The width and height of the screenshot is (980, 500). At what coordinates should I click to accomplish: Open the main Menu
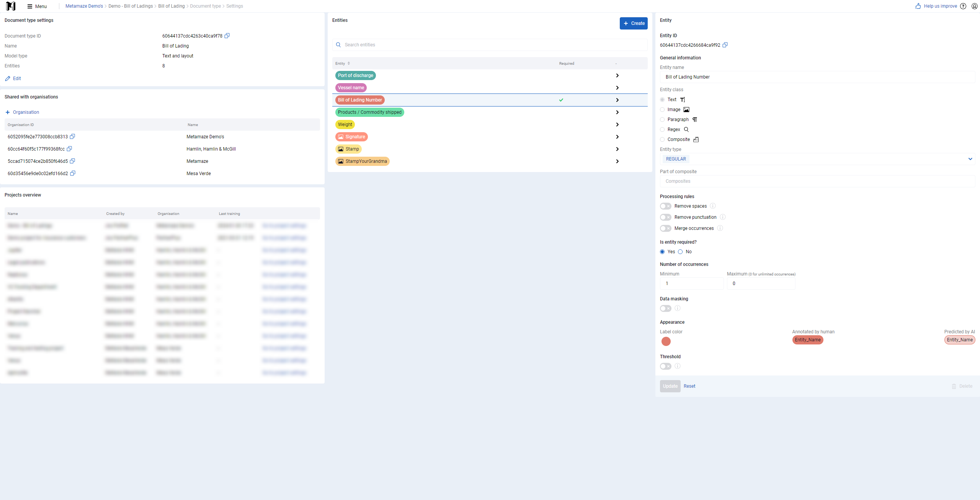37,6
